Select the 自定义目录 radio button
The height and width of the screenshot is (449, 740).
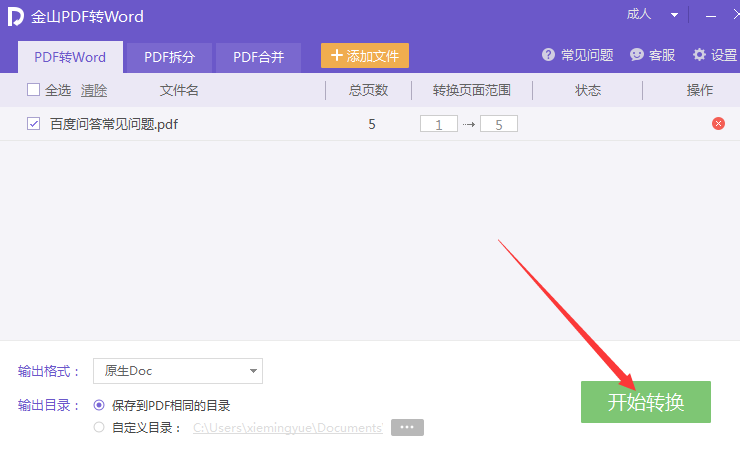(x=99, y=427)
